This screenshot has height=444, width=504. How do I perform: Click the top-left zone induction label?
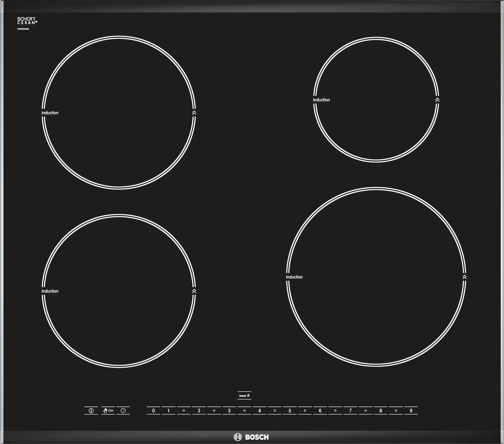50,113
